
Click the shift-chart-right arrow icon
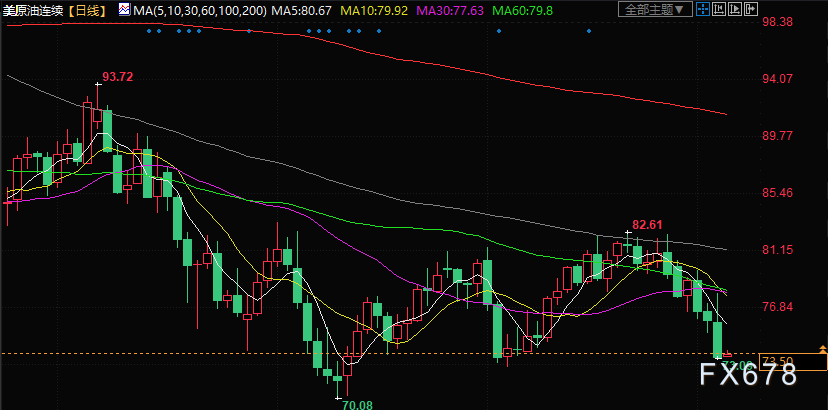[751, 9]
